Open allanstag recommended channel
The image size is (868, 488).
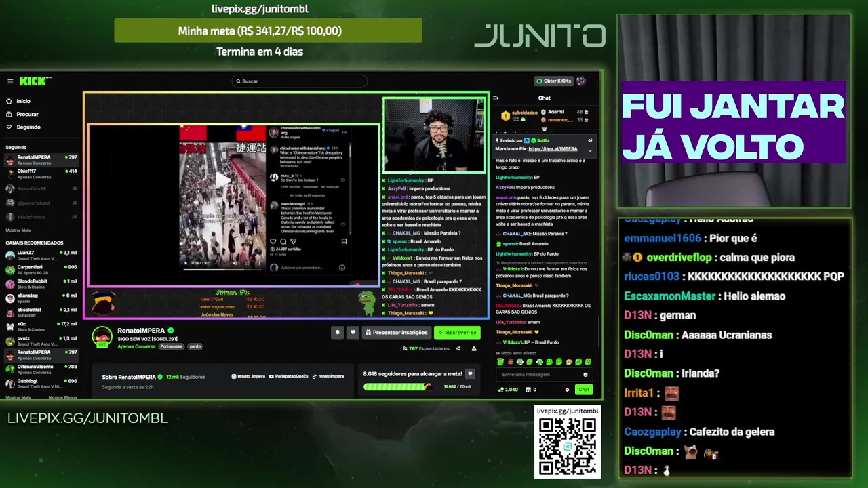pyautogui.click(x=41, y=298)
